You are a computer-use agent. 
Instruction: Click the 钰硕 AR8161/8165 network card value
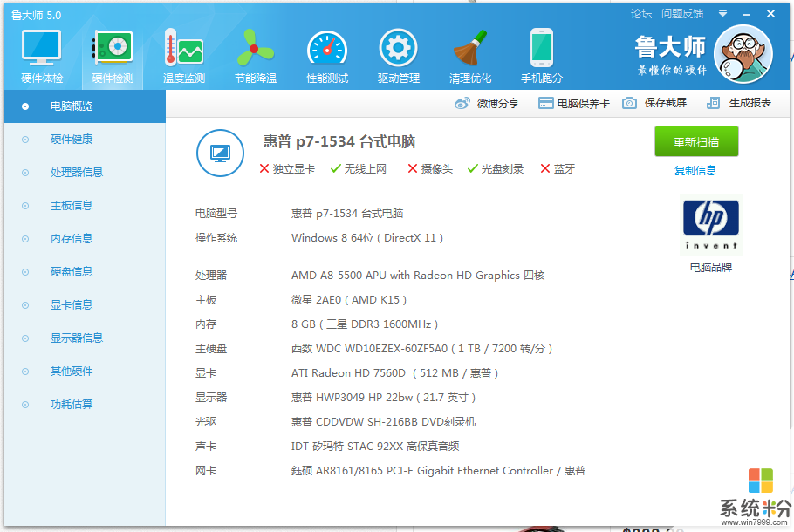[x=439, y=471]
